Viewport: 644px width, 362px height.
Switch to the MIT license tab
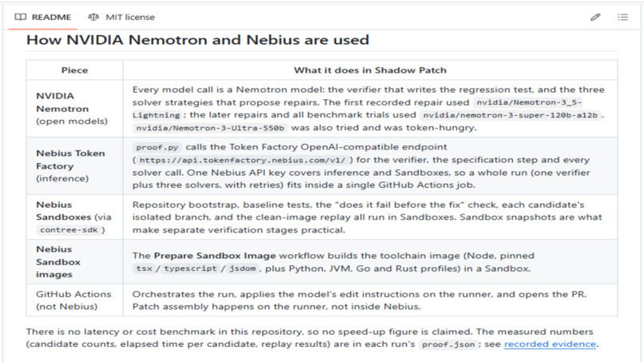pos(121,18)
